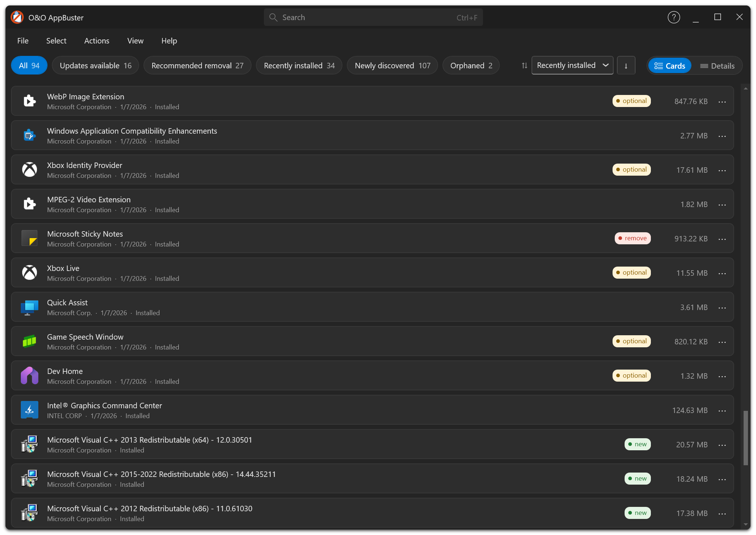The height and width of the screenshot is (535, 756).
Task: Click the WebP Image Extension app icon
Action: (x=30, y=101)
